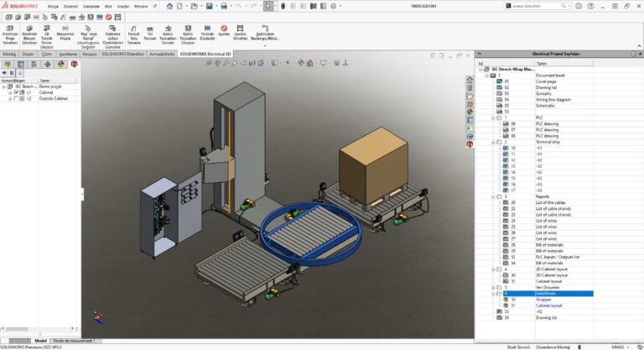This screenshot has width=644, height=350.
Task: Expand the L1 Cabinet tree node
Action: [x=10, y=92]
